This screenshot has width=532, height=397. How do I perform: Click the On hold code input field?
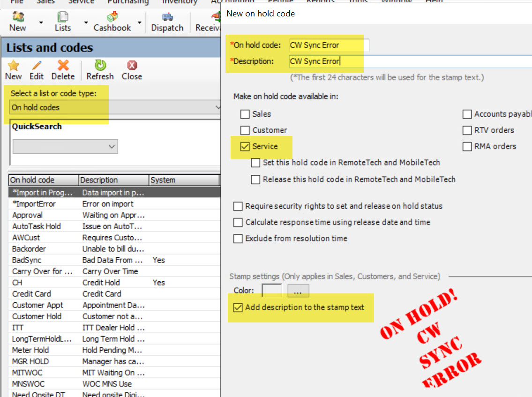(x=329, y=45)
